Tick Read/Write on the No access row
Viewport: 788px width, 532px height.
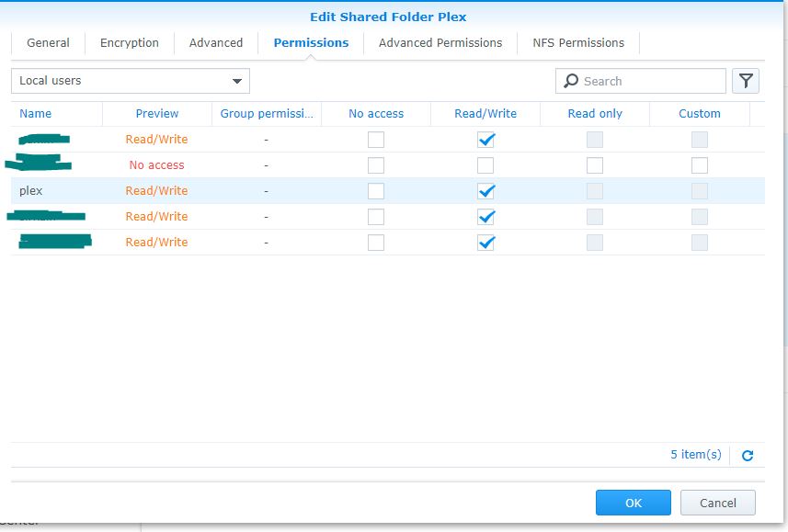pyautogui.click(x=485, y=165)
